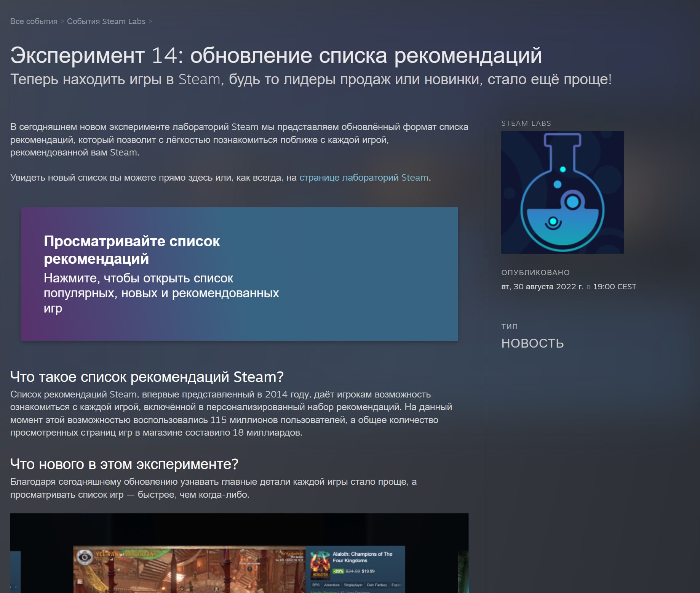Click heading "Что такое список рекомендаций Steam?"

[x=147, y=377]
